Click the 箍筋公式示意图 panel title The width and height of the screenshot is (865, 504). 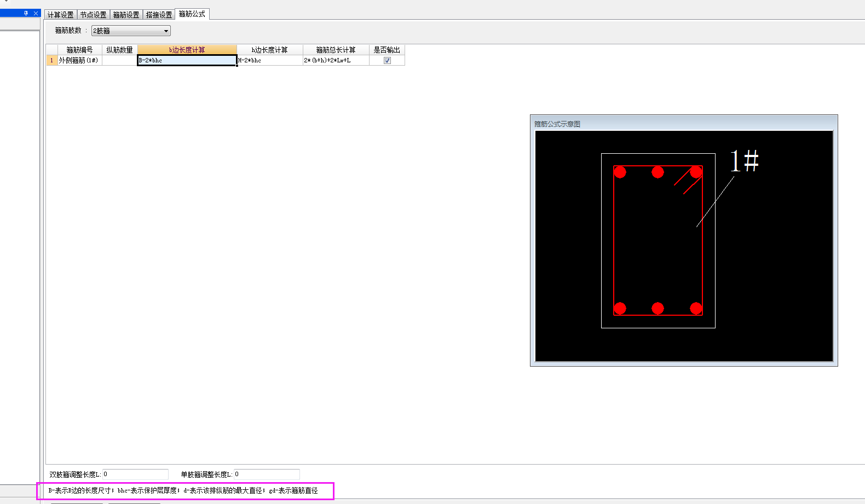coord(557,124)
